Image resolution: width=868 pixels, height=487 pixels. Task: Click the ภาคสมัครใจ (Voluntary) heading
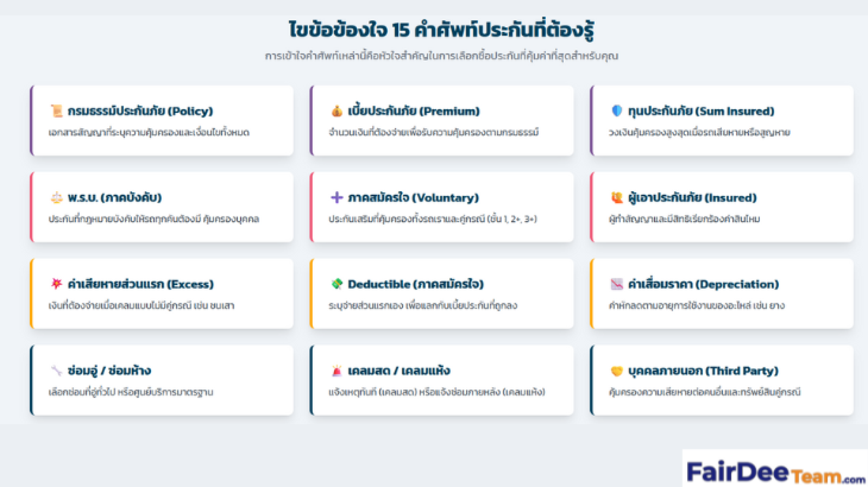[x=413, y=197]
